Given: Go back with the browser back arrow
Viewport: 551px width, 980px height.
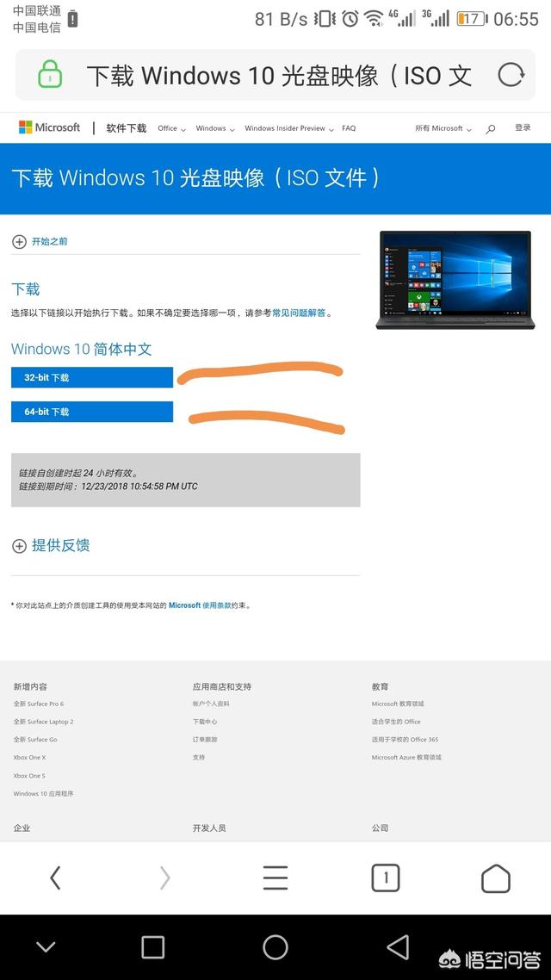Looking at the screenshot, I should click(55, 878).
